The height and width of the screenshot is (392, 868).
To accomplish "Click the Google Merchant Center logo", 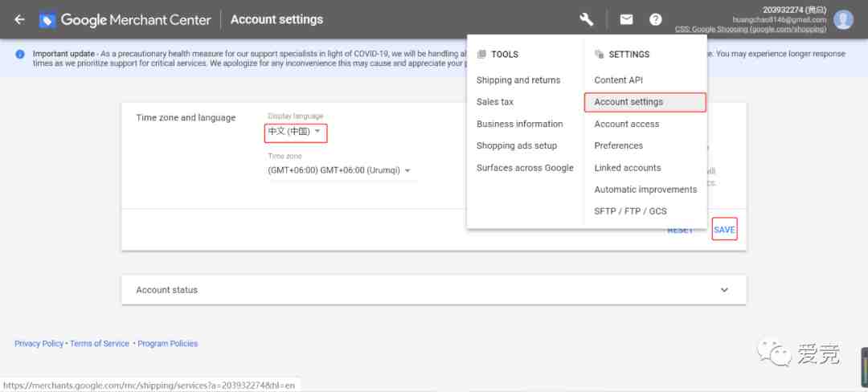I will point(125,20).
